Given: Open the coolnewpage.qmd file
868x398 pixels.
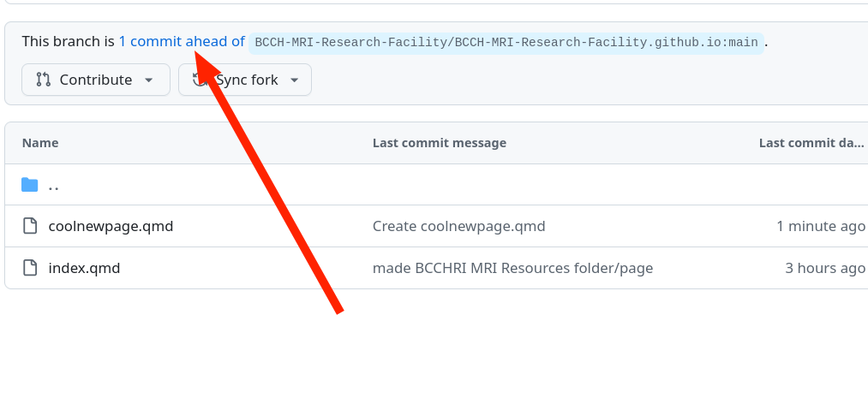Looking at the screenshot, I should click(x=111, y=227).
